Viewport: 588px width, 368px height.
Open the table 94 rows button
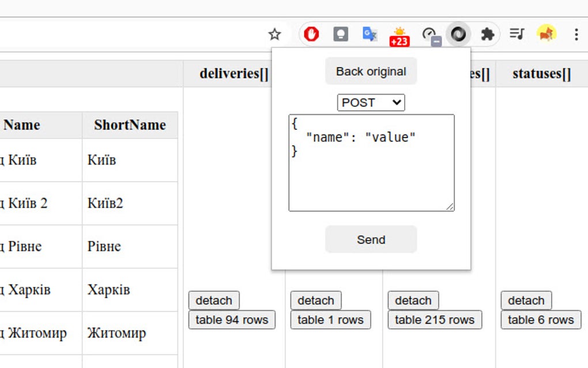(232, 320)
